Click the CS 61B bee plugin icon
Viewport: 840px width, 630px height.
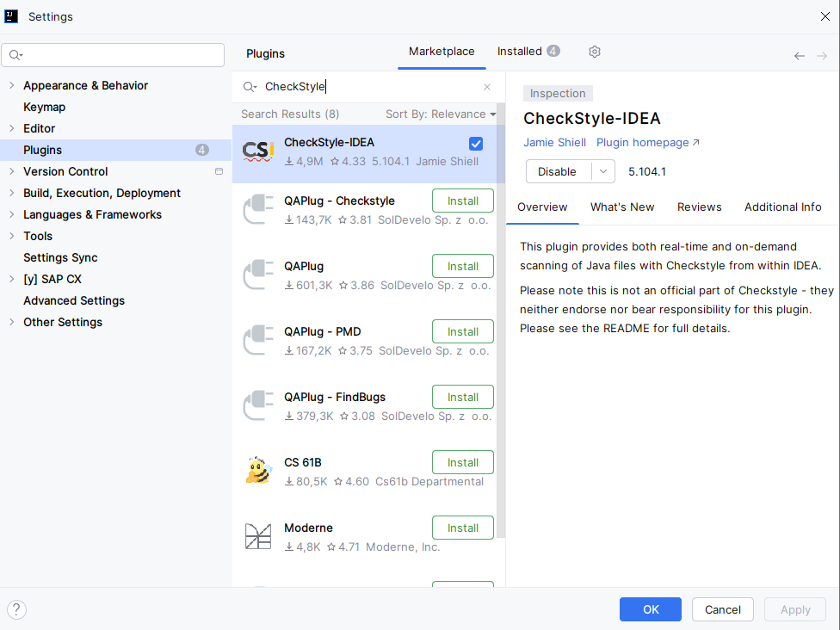[258, 470]
